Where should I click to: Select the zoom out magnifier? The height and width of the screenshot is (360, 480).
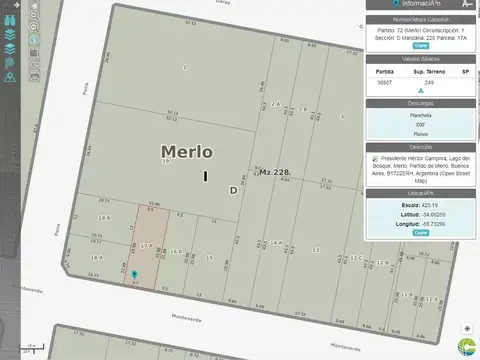tap(34, 28)
